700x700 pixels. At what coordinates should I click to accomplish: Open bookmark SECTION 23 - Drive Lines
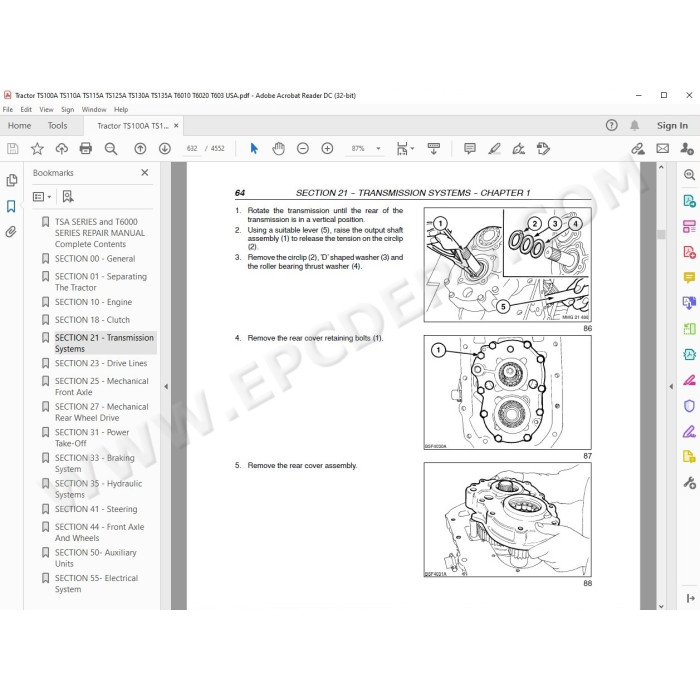point(101,363)
